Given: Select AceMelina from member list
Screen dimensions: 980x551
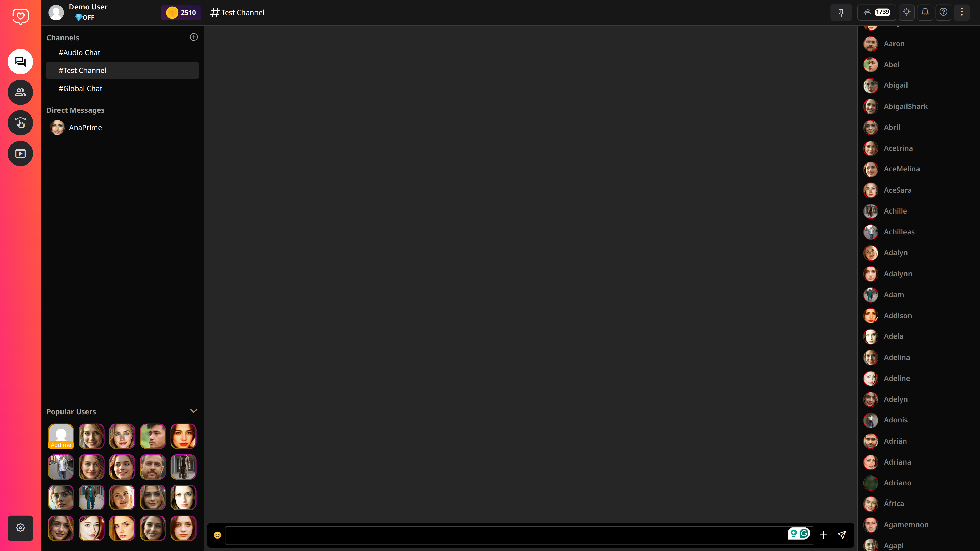Looking at the screenshot, I should (x=918, y=169).
